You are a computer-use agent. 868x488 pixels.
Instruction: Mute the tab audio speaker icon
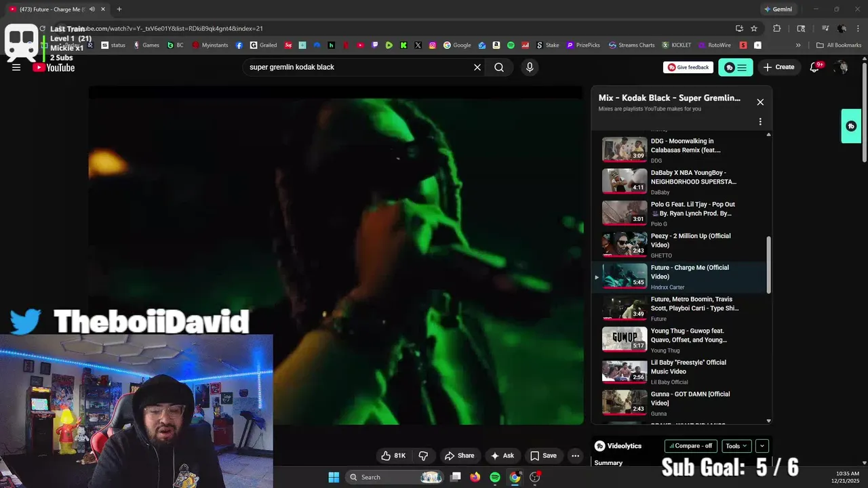pyautogui.click(x=92, y=9)
